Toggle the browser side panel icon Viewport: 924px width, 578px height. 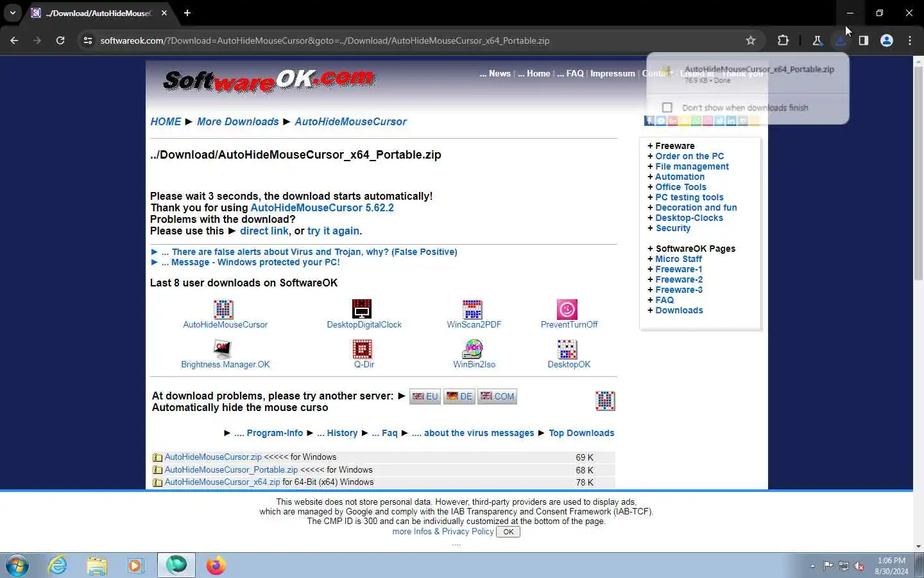864,40
